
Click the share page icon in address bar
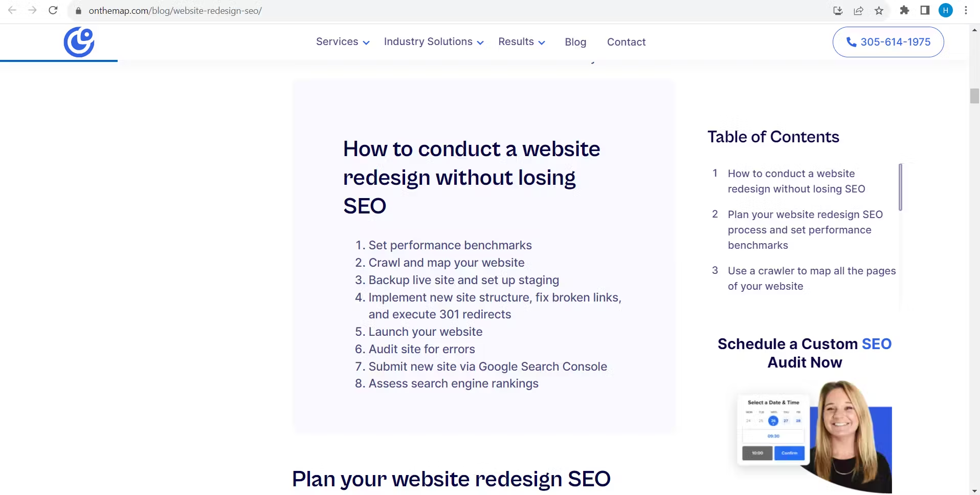pos(858,10)
